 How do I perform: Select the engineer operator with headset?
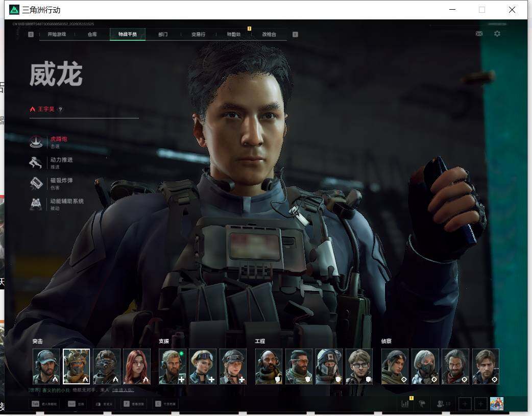269,366
